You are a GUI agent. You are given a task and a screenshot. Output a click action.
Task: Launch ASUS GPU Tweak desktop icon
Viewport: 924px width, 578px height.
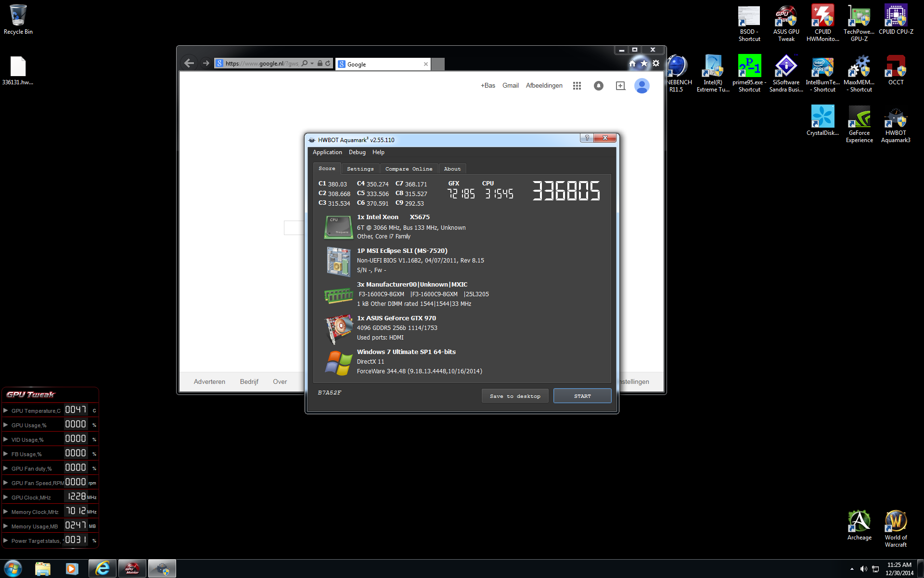click(x=786, y=23)
